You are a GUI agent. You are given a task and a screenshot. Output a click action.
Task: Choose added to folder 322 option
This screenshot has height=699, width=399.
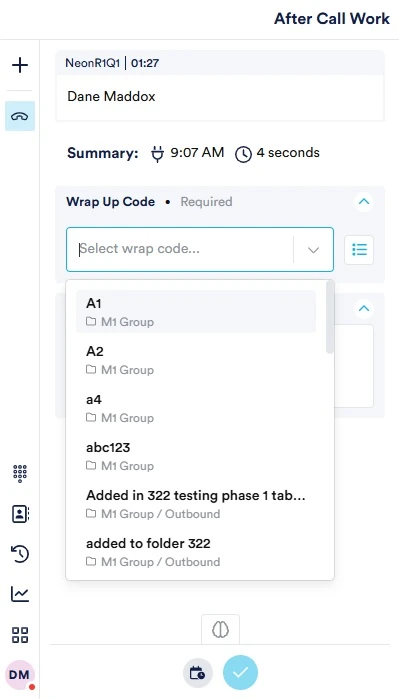point(196,552)
